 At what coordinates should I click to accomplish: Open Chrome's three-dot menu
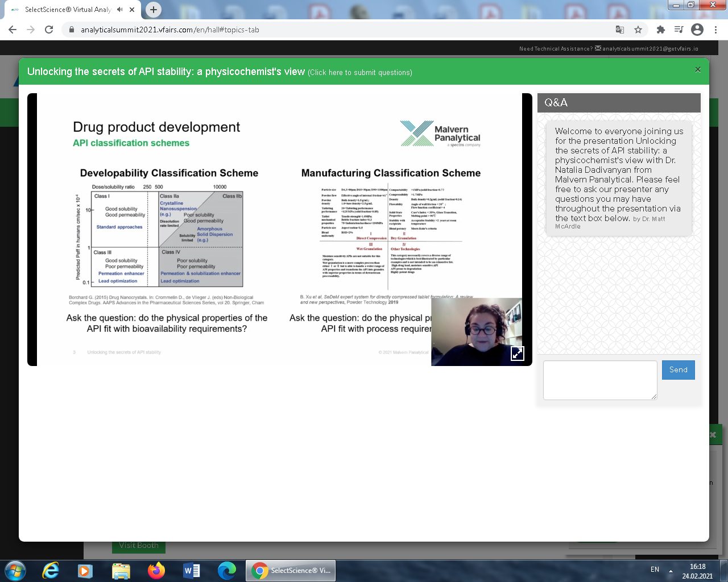tap(715, 30)
